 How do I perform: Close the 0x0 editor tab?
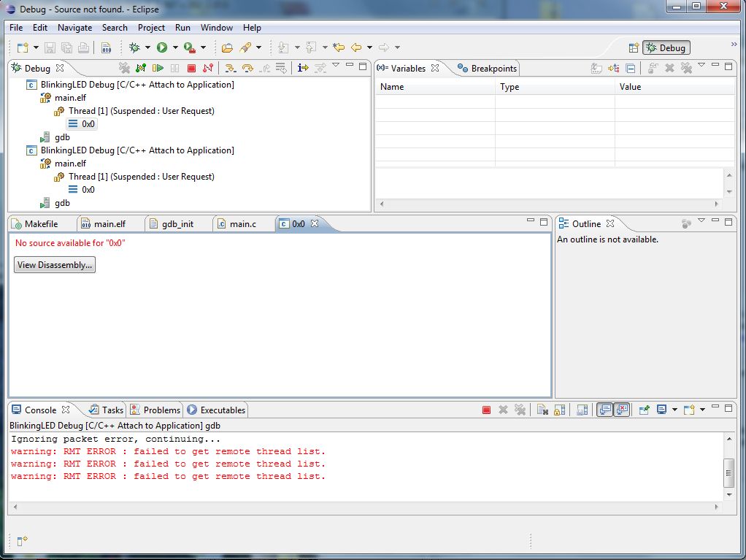click(x=315, y=223)
